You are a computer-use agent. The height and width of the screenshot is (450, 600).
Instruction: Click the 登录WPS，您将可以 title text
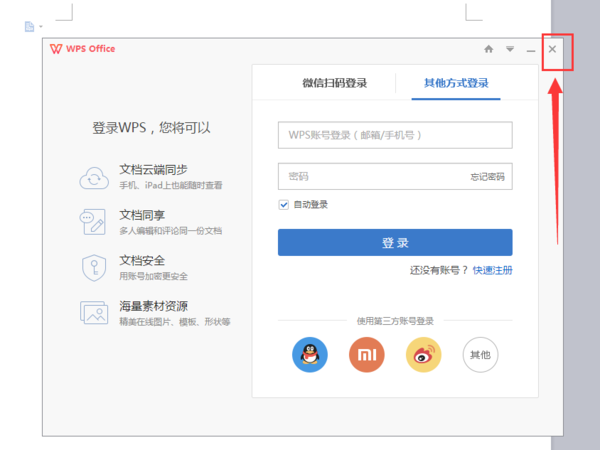pyautogui.click(x=151, y=128)
